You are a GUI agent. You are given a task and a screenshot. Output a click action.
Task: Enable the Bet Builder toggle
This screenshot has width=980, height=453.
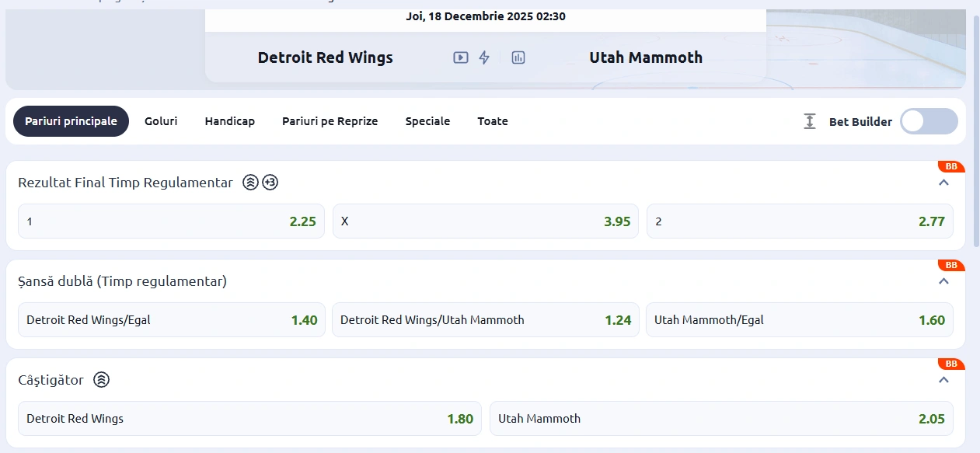929,121
